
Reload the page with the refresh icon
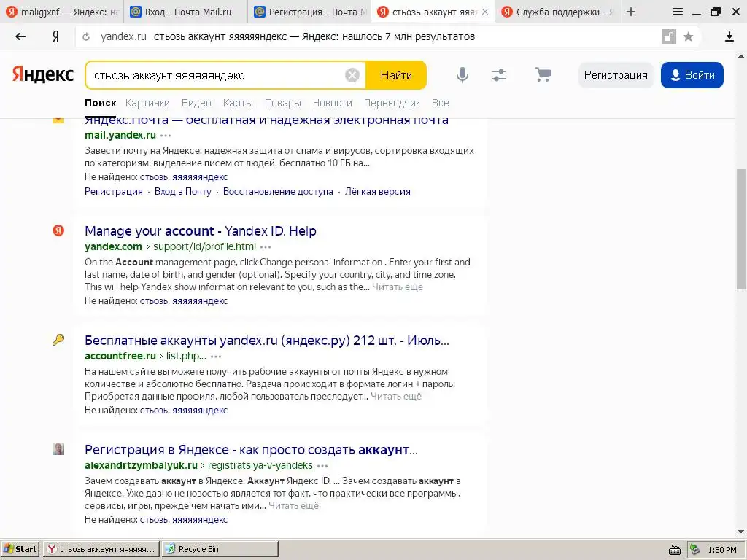(86, 36)
